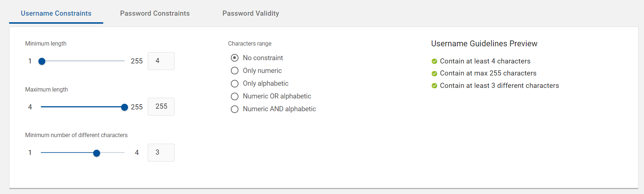The width and height of the screenshot is (644, 194).
Task: Click the Minimum length value field
Action: click(x=161, y=61)
